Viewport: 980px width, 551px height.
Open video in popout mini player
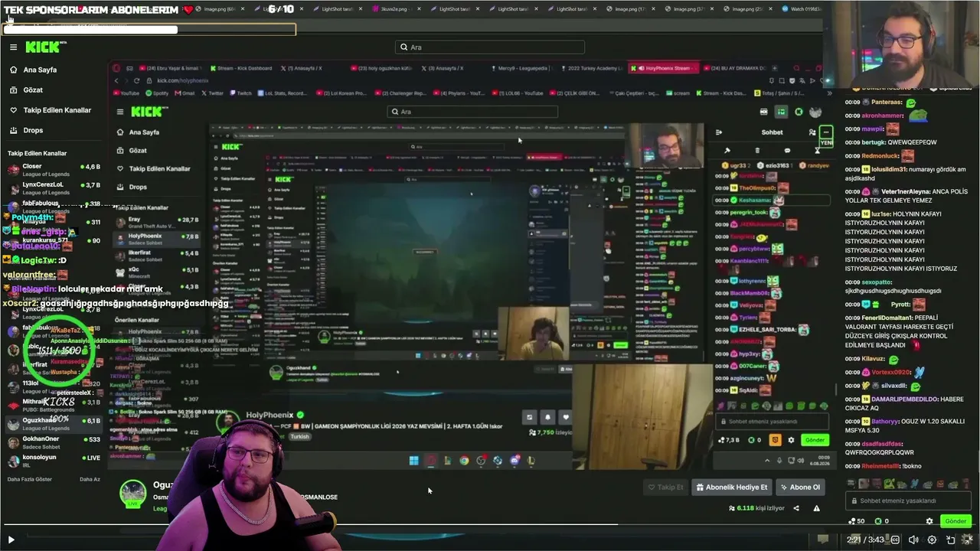click(x=950, y=540)
